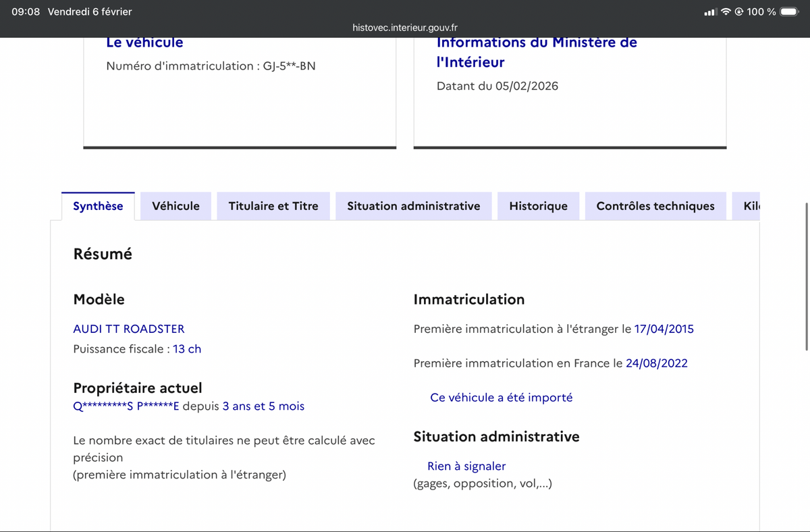Tap the orientation lock icon
810x532 pixels.
[739, 12]
